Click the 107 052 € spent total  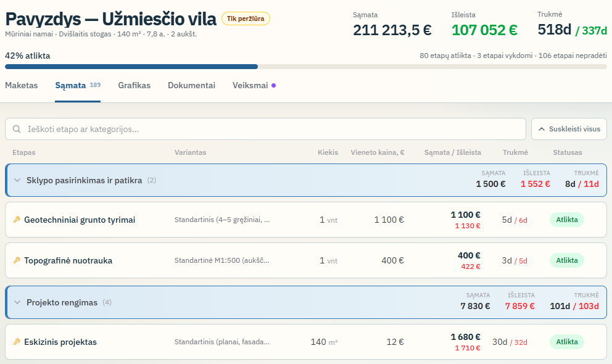click(x=484, y=30)
